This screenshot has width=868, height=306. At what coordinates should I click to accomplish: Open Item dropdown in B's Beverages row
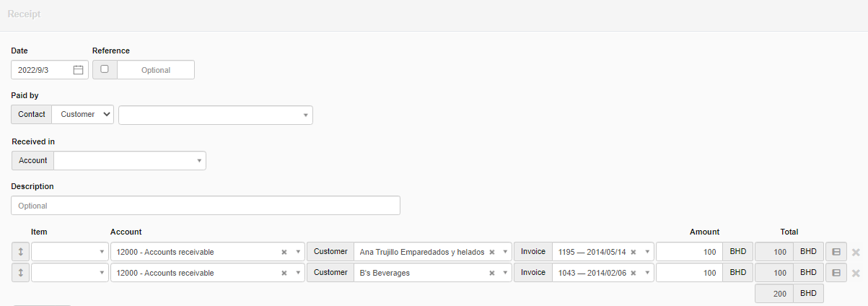pos(69,273)
